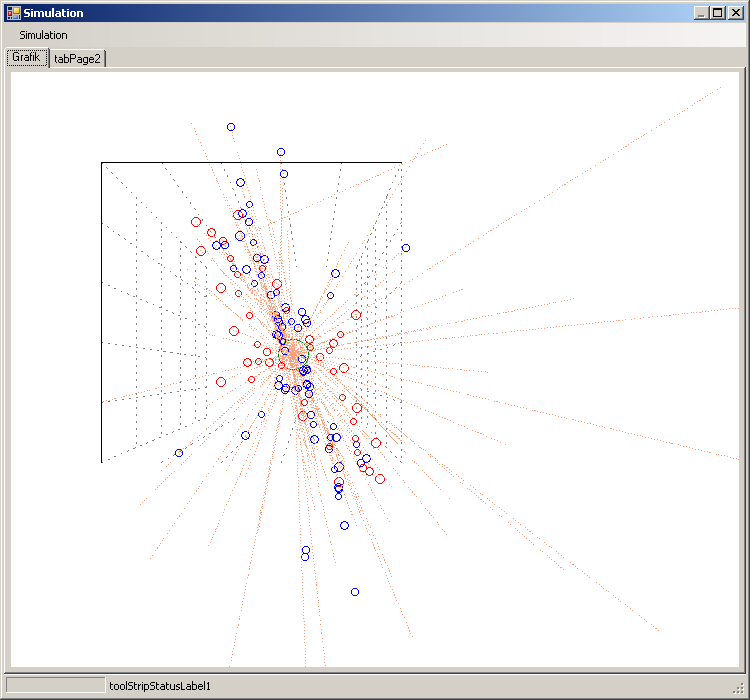Switch to the tabPage2 tab

tap(77, 58)
